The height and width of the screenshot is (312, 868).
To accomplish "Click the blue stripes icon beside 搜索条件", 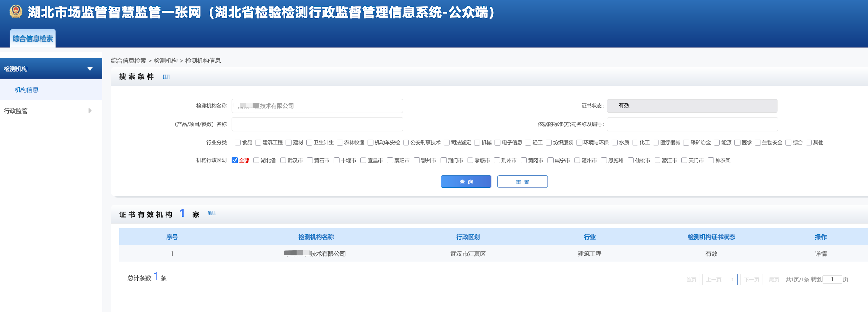I will click(x=167, y=77).
